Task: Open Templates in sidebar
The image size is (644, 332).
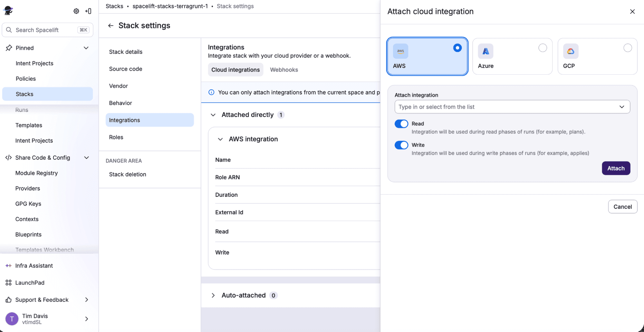Action: 29,125
